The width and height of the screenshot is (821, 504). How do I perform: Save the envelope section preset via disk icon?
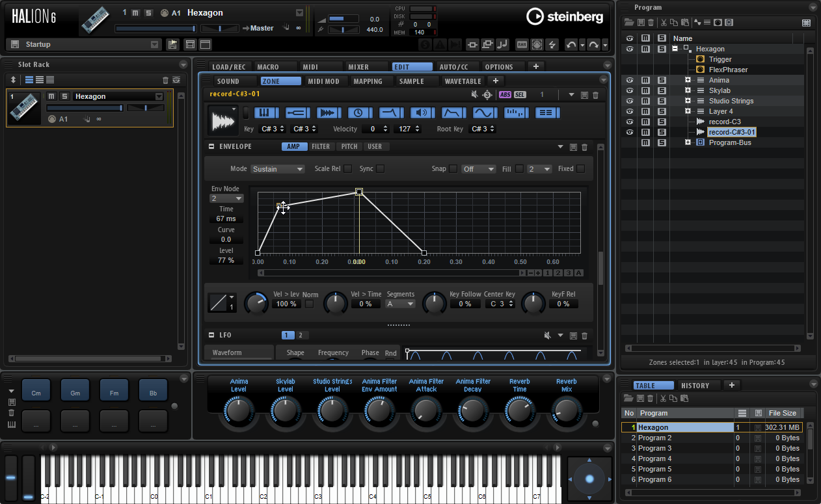573,147
